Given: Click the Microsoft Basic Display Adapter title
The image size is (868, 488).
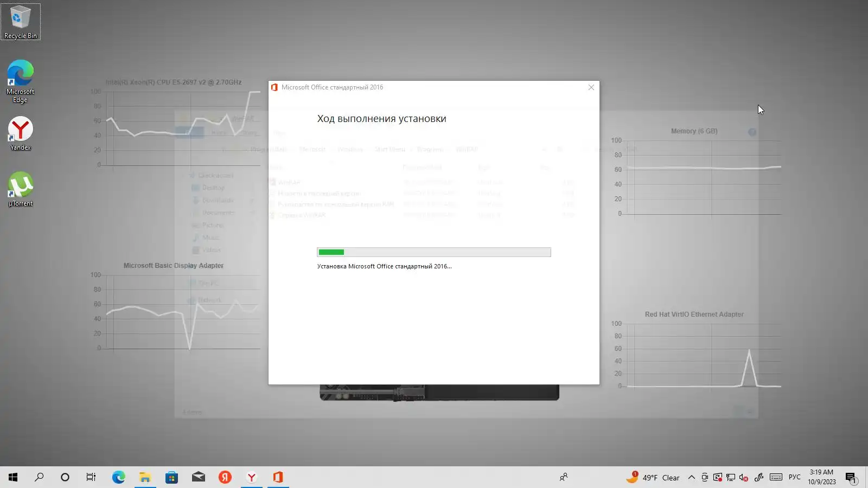Looking at the screenshot, I should coord(173,266).
